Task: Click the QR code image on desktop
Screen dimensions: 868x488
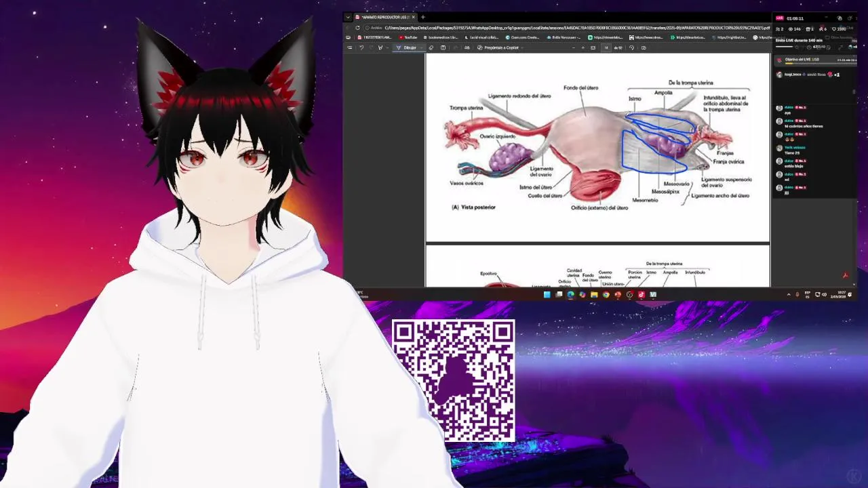Action: click(x=454, y=381)
